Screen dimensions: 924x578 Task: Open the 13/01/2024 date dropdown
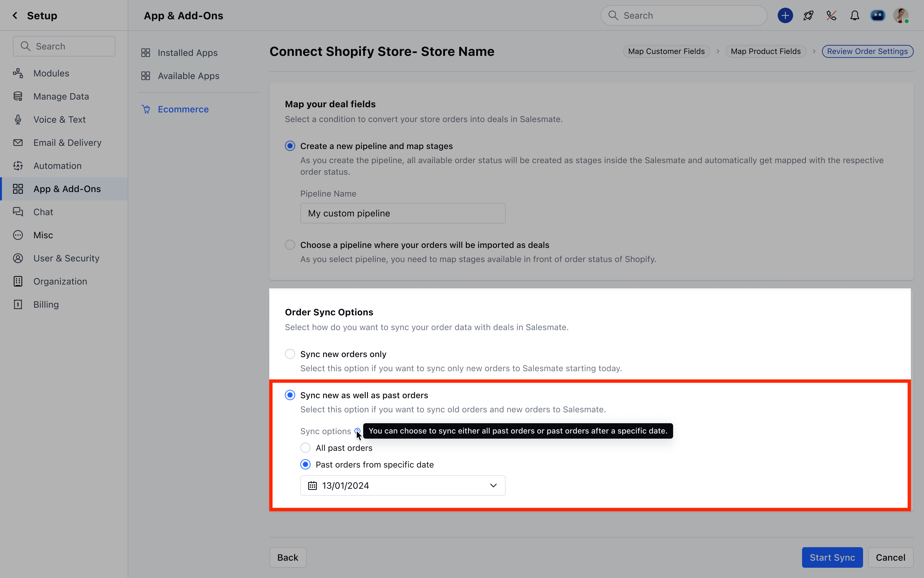pos(403,486)
